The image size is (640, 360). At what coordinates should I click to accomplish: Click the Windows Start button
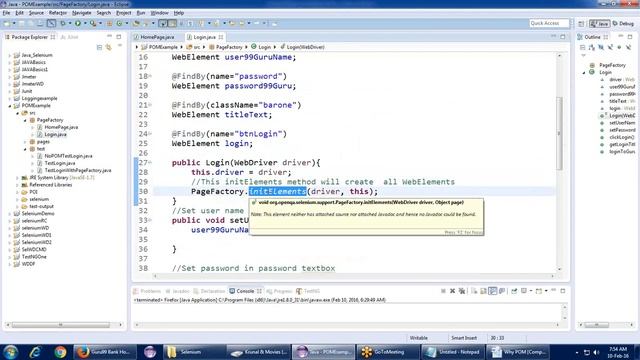coord(11,352)
